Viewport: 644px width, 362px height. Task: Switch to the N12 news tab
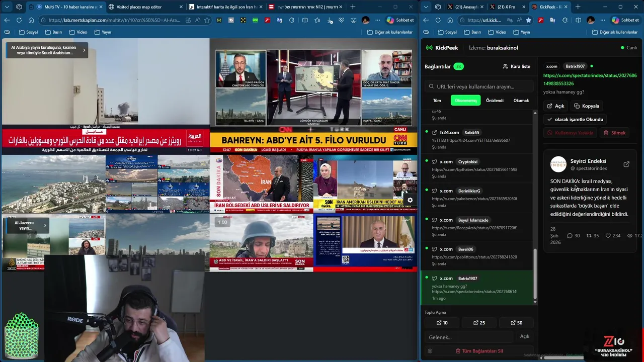click(x=307, y=7)
